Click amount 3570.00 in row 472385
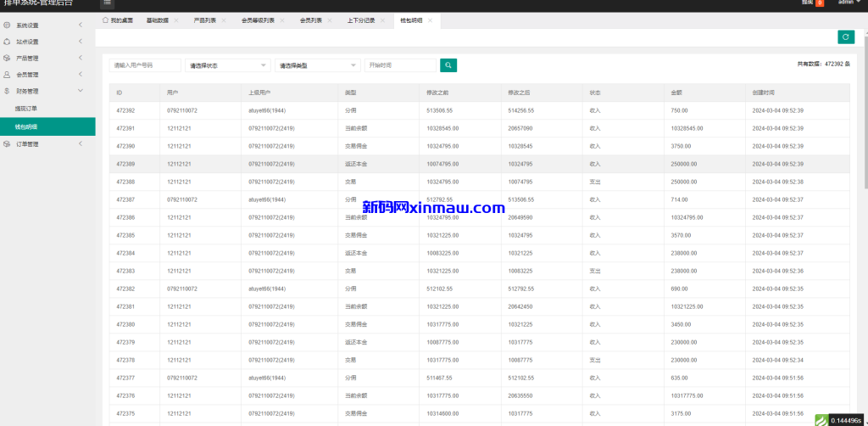 681,235
